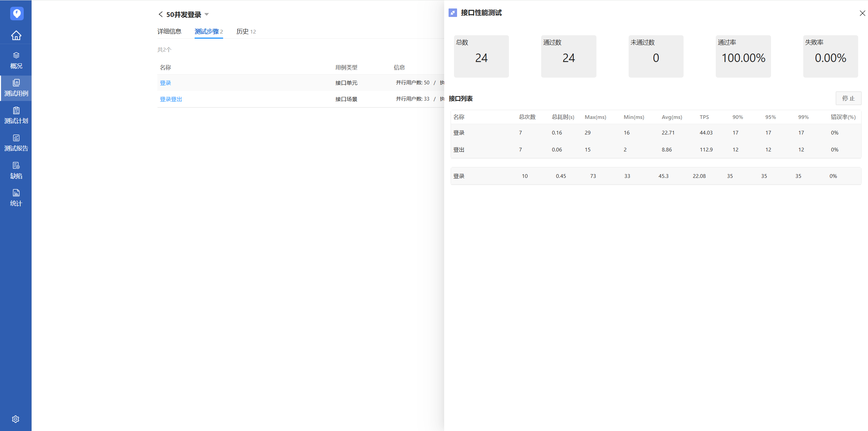
Task: Open the 登录登出 step link
Action: pos(171,99)
